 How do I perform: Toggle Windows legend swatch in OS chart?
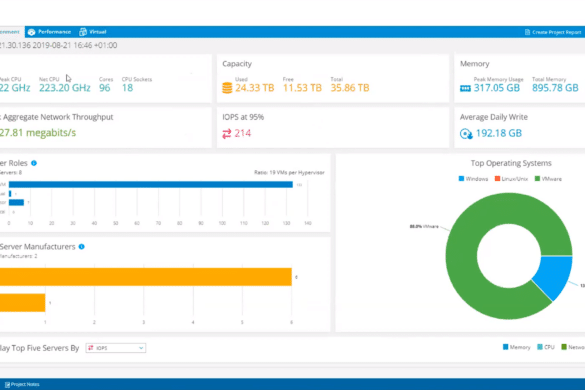[x=461, y=179]
